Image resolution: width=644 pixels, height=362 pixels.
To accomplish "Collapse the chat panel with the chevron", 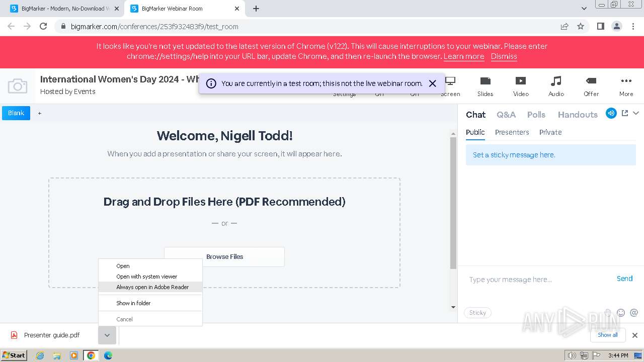I will (x=636, y=113).
